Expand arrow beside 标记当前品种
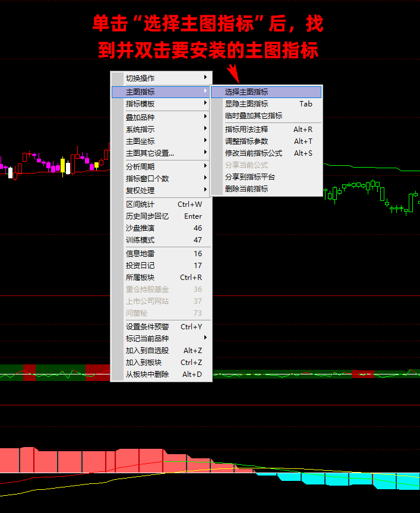Screen dimensions: 420x513 (x=206, y=337)
